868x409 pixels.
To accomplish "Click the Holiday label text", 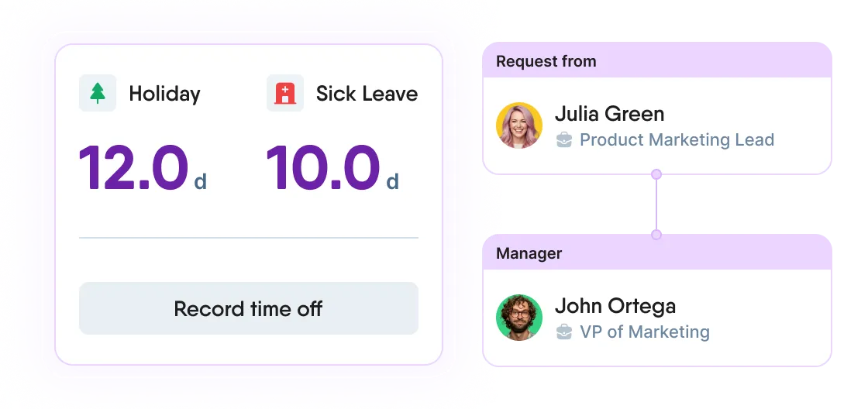I will pos(164,94).
